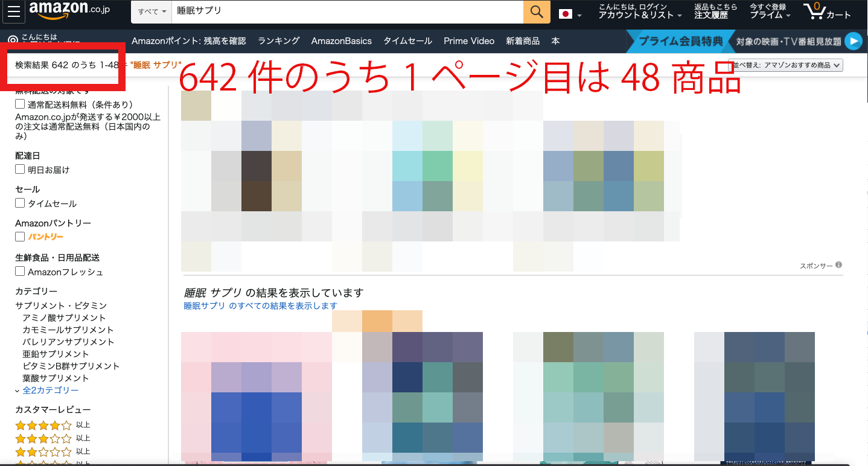The width and height of the screenshot is (868, 466).
Task: Click 対象の映画・TV番組見放題 banner text
Action: coord(788,41)
